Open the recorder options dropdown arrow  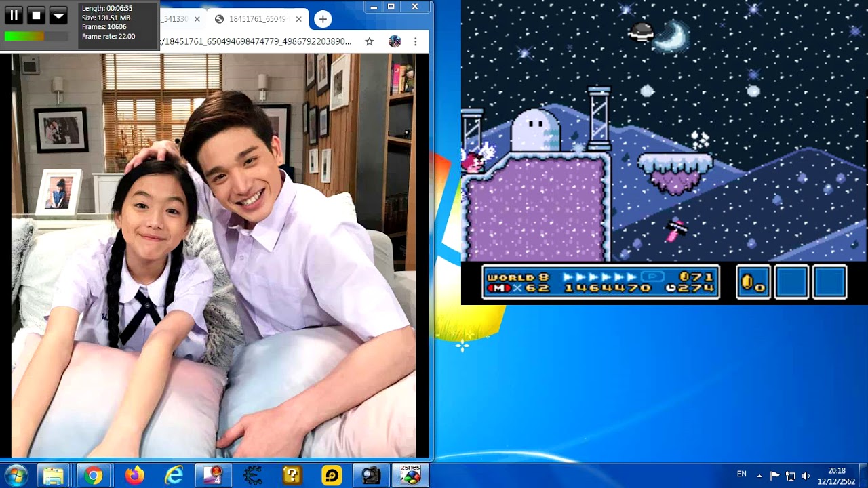coord(58,15)
